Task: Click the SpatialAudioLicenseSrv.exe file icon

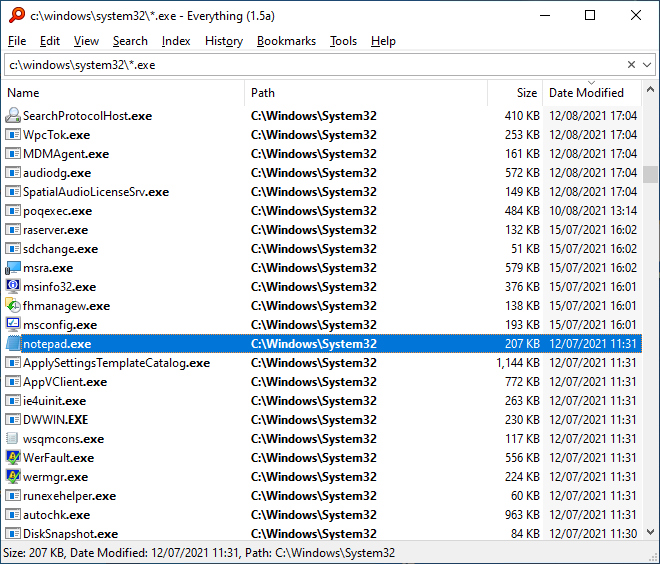Action: [13, 192]
